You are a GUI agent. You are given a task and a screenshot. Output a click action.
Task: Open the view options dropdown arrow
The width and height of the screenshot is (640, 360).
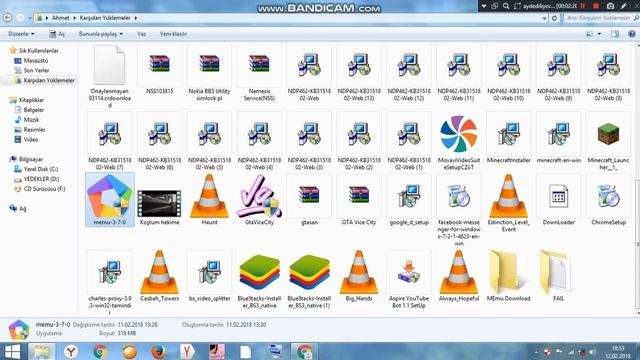(599, 34)
